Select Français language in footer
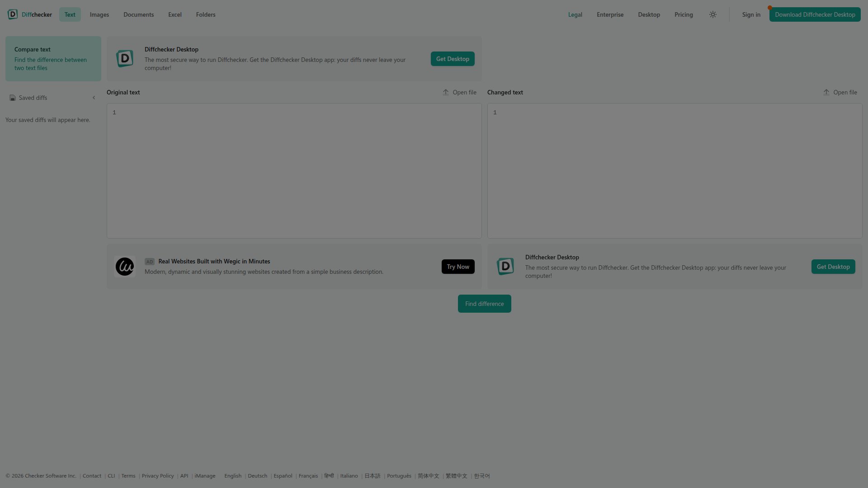The height and width of the screenshot is (488, 868). pos(308,476)
